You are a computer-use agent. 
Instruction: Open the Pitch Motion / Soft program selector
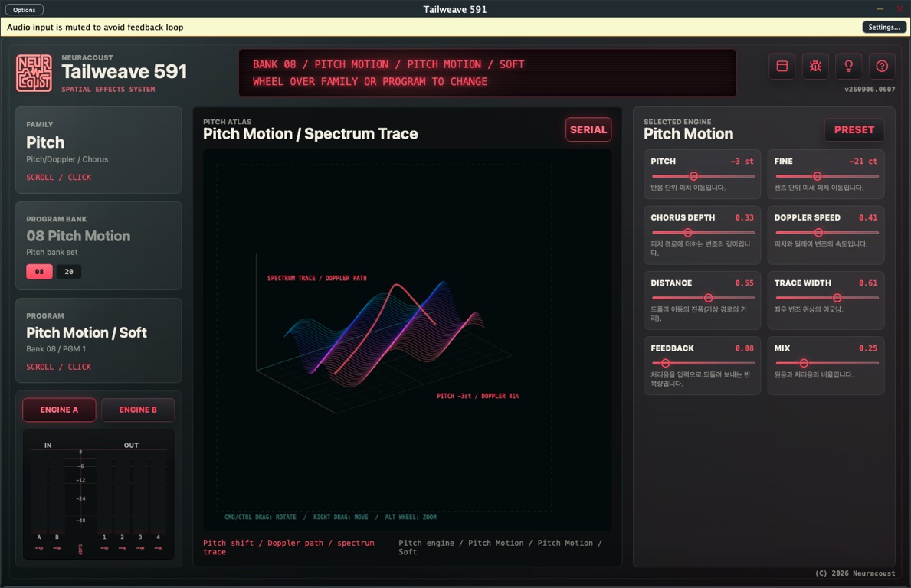pyautogui.click(x=99, y=340)
